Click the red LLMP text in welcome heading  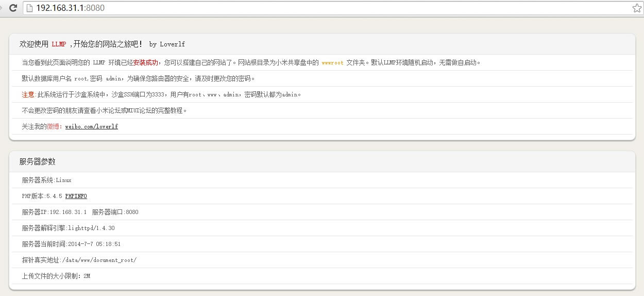tap(59, 44)
